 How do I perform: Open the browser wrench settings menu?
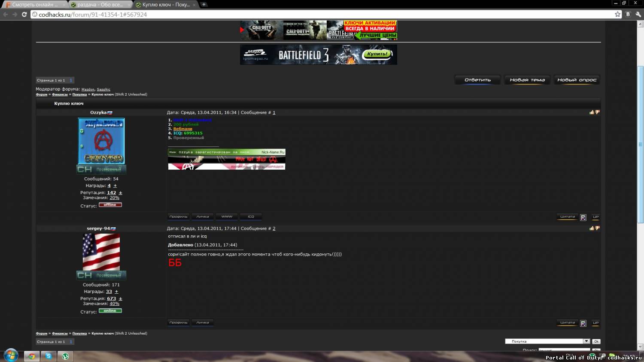click(x=638, y=14)
